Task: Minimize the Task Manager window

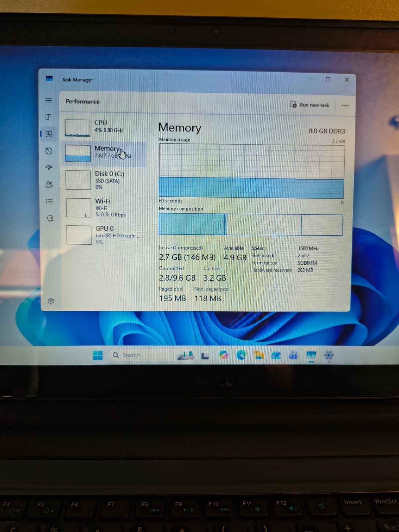Action: 310,79
